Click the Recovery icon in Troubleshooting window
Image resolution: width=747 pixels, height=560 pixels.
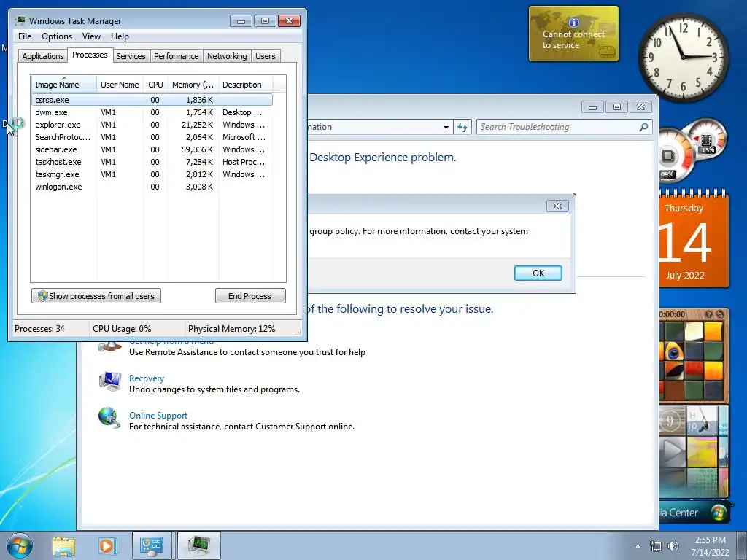click(x=110, y=382)
